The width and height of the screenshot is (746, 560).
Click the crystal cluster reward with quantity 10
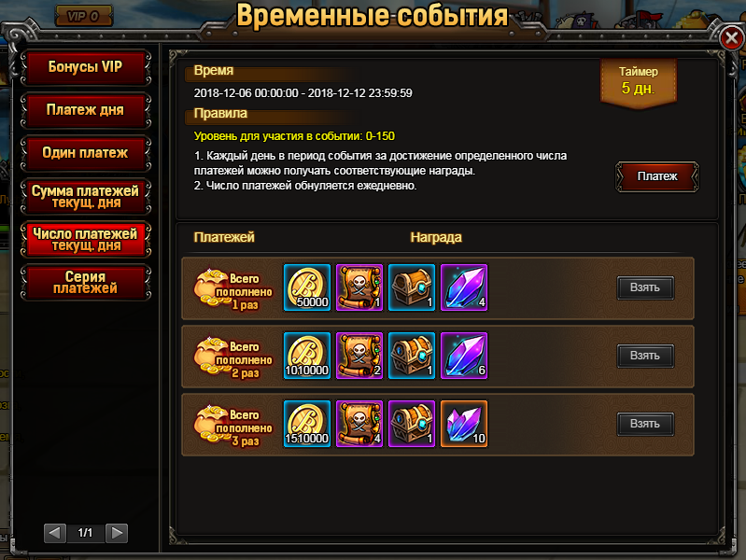pyautogui.click(x=464, y=424)
